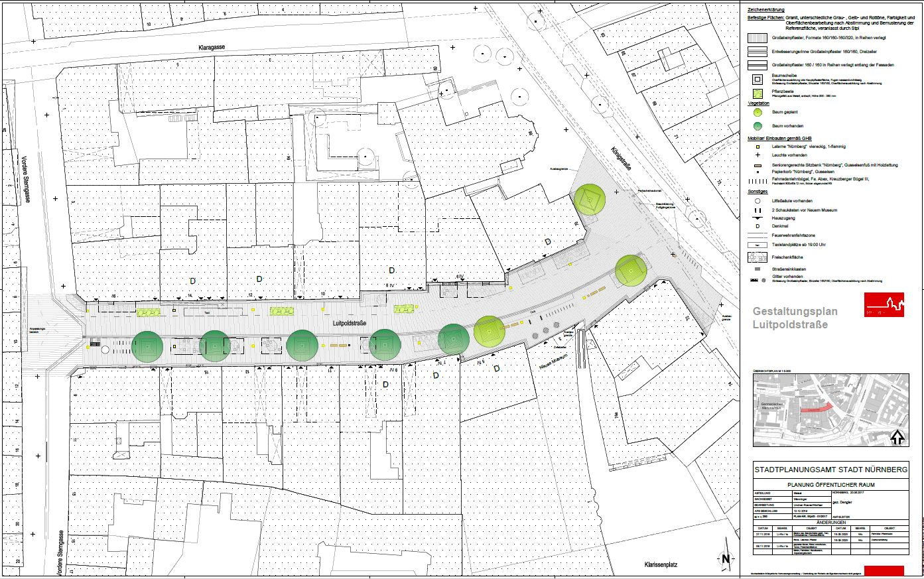Click the Denkmal 'D' legend symbol

click(x=757, y=225)
